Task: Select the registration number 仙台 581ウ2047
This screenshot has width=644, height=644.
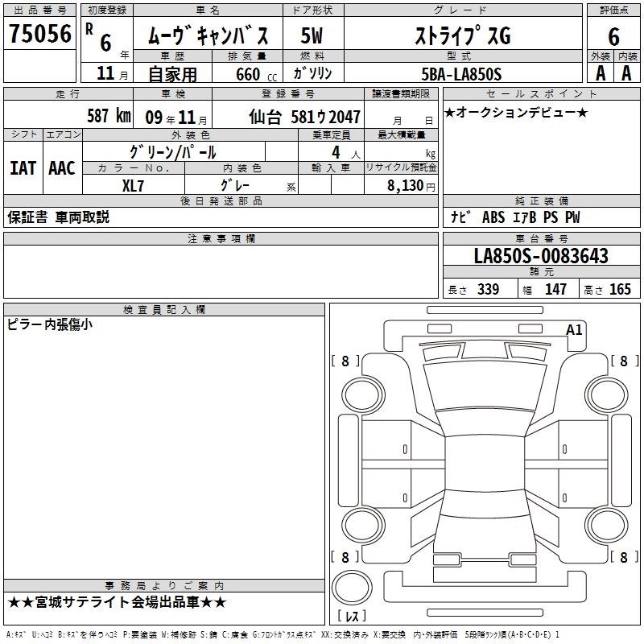Action: click(x=304, y=117)
